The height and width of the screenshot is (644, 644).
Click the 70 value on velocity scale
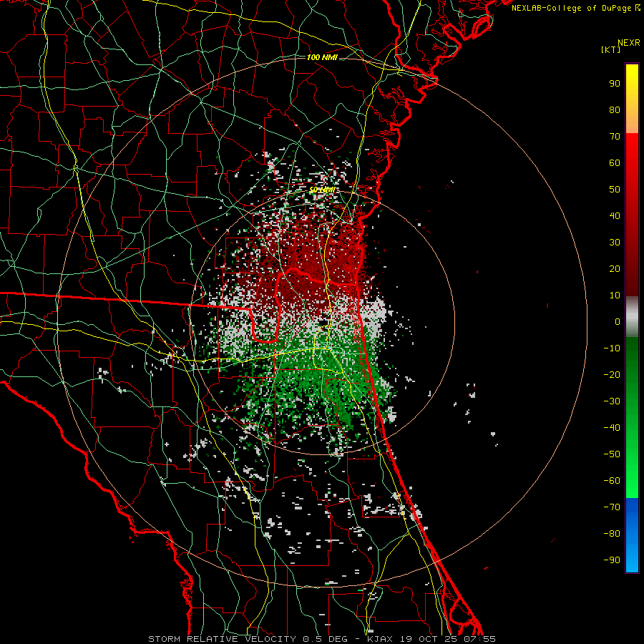[x=615, y=137]
